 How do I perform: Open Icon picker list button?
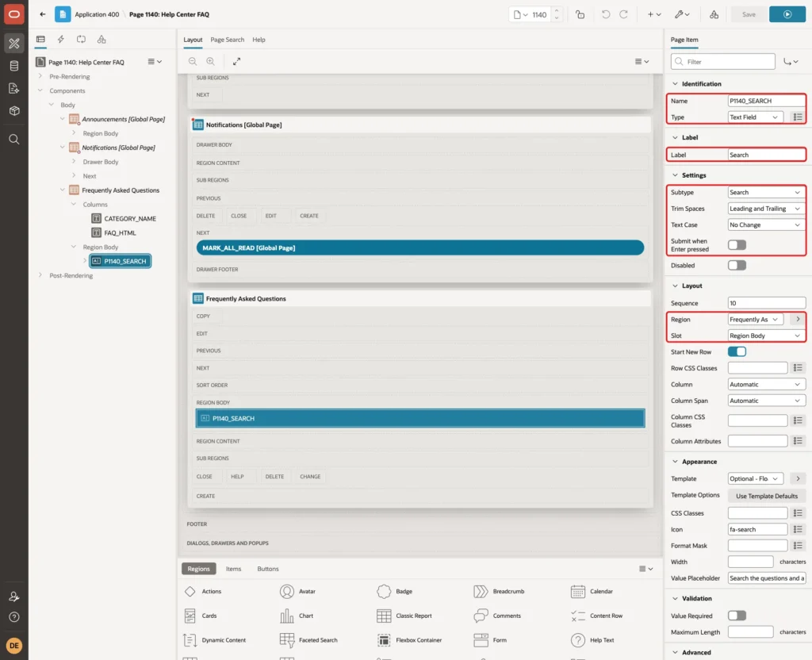coord(798,529)
